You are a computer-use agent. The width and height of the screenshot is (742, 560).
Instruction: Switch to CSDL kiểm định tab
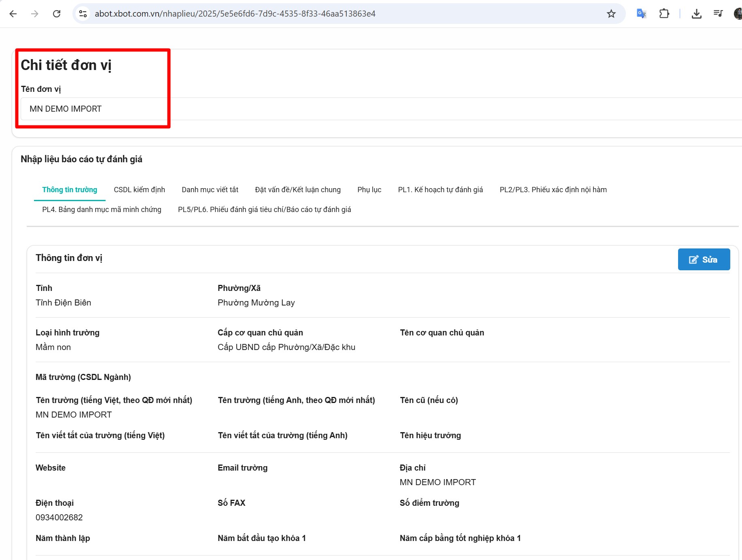point(139,190)
